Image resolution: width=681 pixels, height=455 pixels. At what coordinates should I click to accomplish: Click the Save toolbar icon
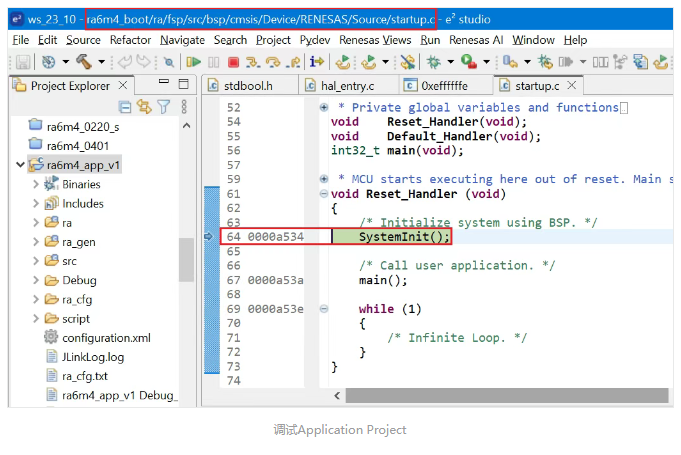(x=23, y=62)
